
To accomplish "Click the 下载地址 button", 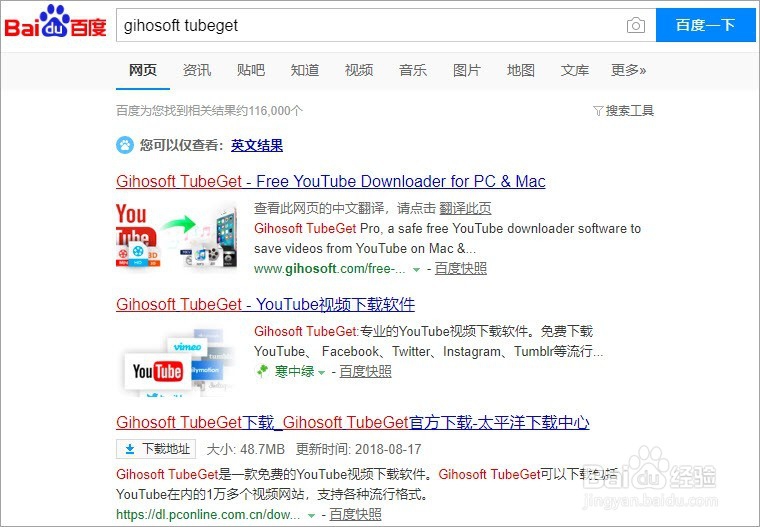I will 156,449.
